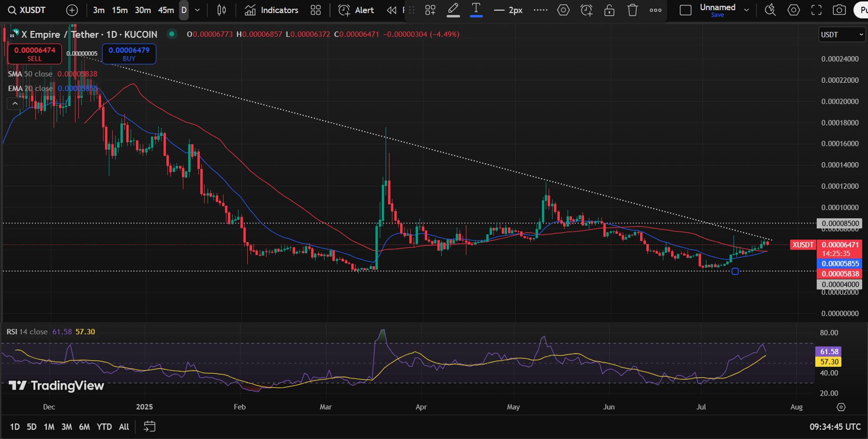Toggle the drawing lock icon
Viewport: 868px width, 439px height.
pyautogui.click(x=609, y=10)
